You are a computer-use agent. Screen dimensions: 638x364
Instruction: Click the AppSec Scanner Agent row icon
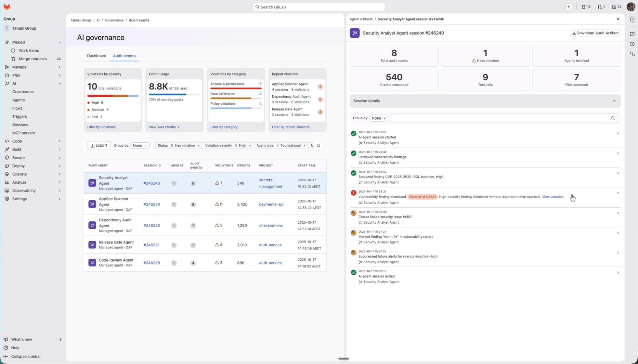point(92,204)
